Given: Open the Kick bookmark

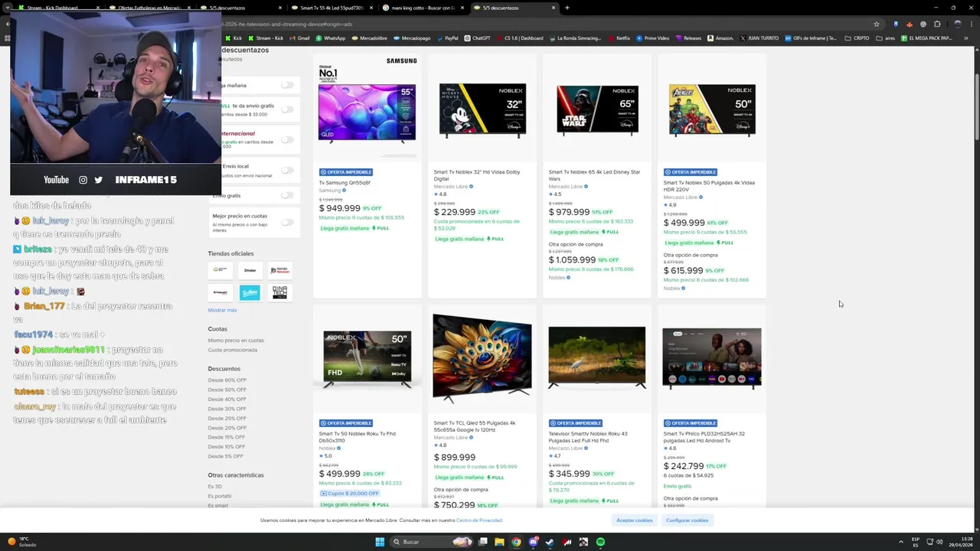Looking at the screenshot, I should click(234, 37).
